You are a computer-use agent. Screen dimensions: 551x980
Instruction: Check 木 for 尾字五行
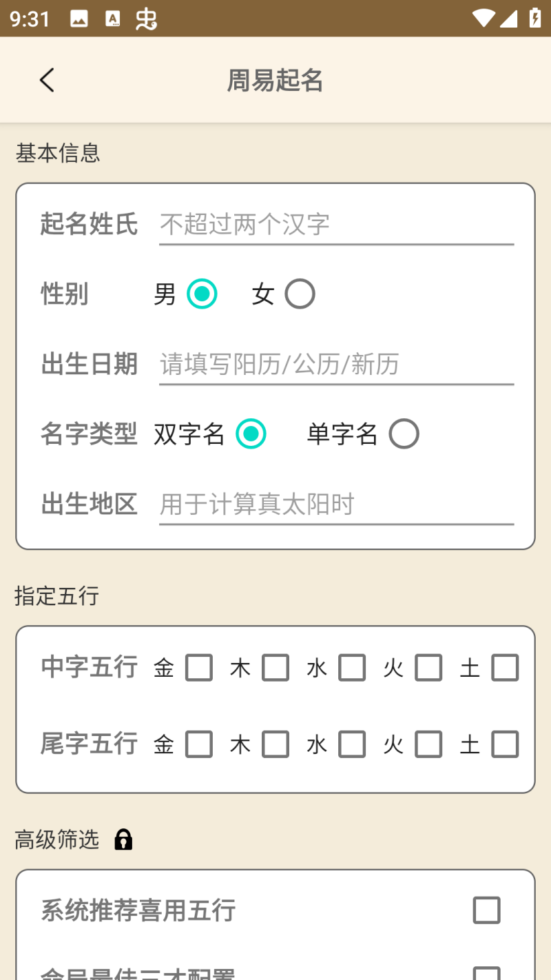click(x=275, y=744)
